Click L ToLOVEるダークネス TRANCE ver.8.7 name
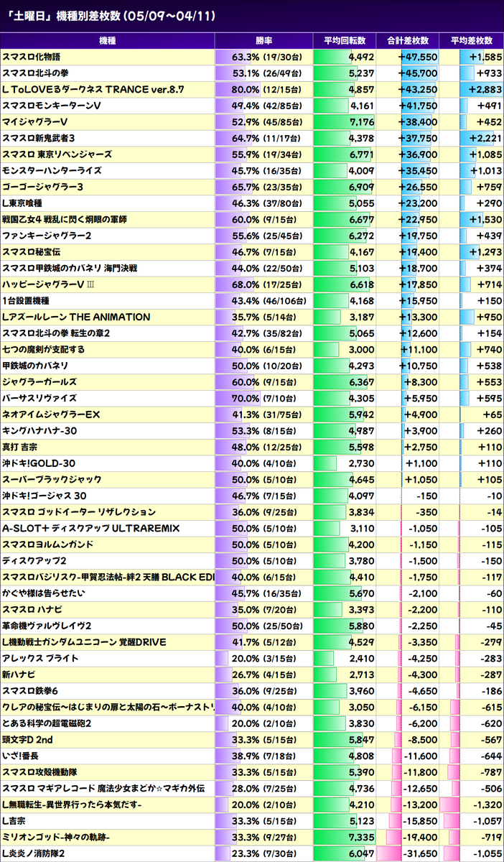The width and height of the screenshot is (504, 862). tap(93, 89)
